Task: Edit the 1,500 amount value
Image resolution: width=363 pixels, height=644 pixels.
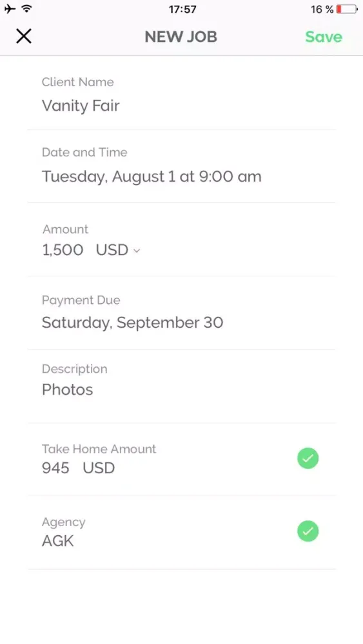Action: coord(63,250)
